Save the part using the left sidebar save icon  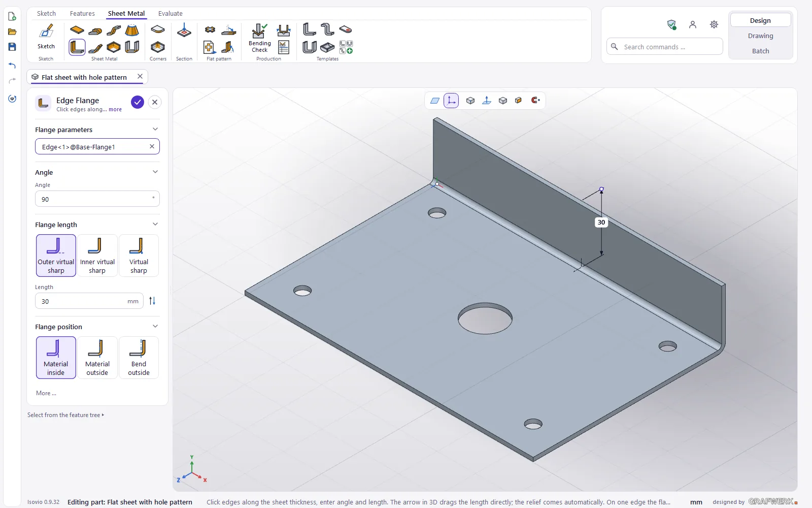(12, 47)
